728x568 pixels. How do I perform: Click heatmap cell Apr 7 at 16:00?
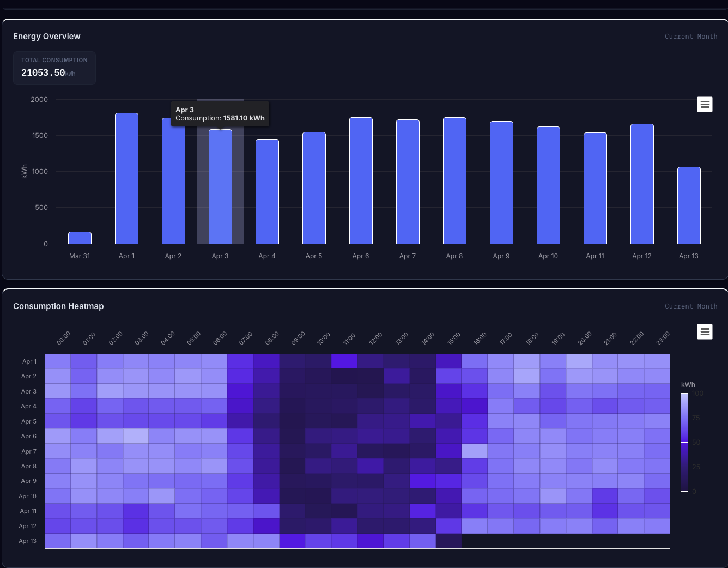[475, 451]
